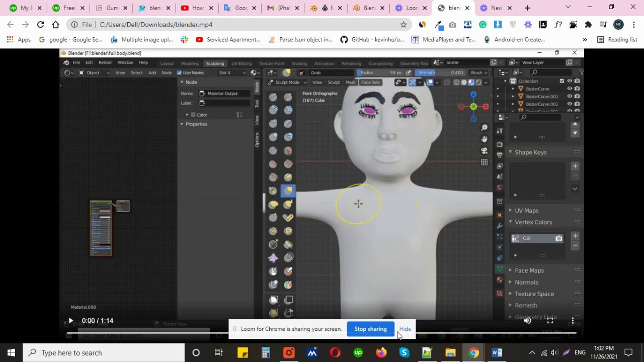Toggle the camera view icon in viewport
The height and width of the screenshot is (362, 644).
coord(484,151)
